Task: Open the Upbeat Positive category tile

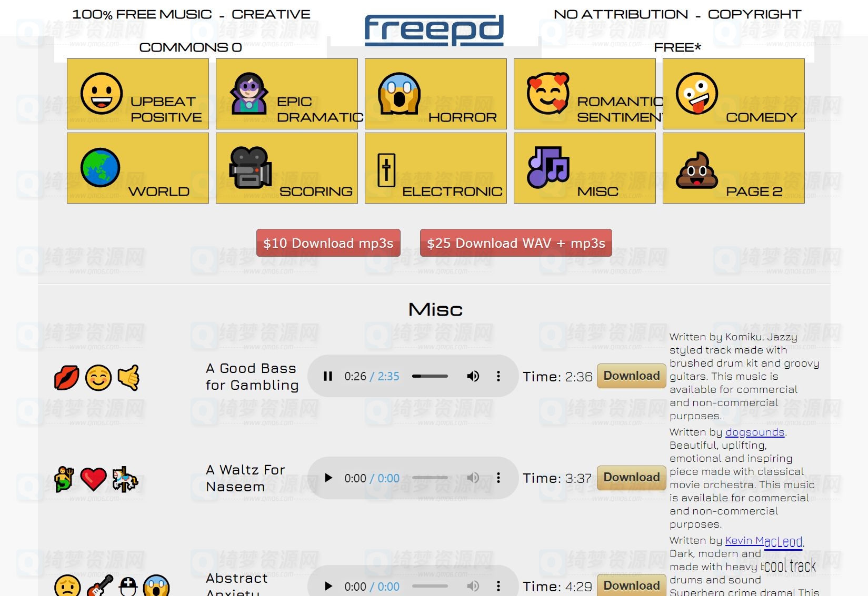Action: click(138, 94)
